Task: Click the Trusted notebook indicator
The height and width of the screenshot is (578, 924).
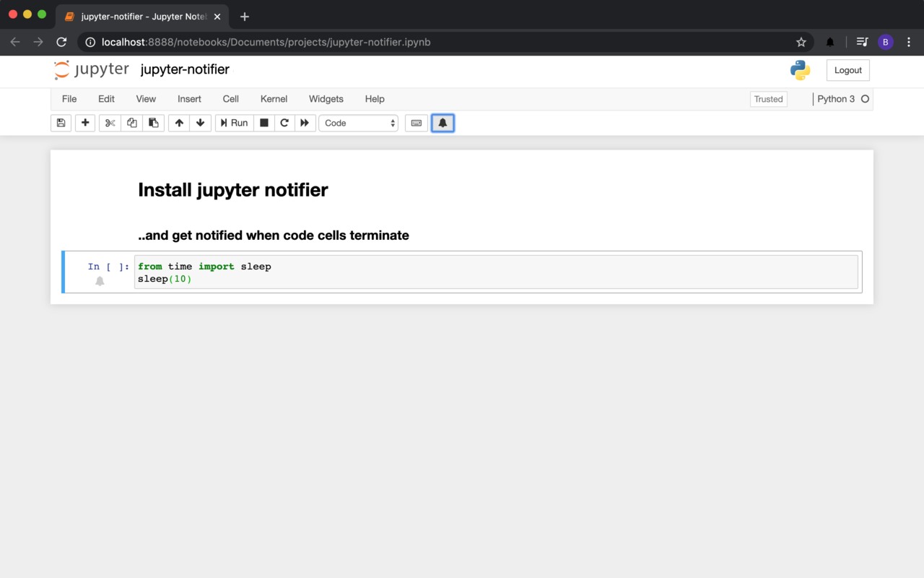Action: pos(768,99)
